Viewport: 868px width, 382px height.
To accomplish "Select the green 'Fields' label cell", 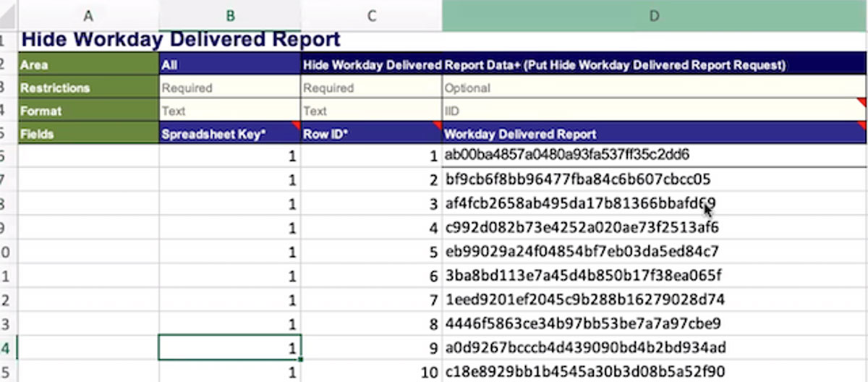I will click(x=88, y=134).
